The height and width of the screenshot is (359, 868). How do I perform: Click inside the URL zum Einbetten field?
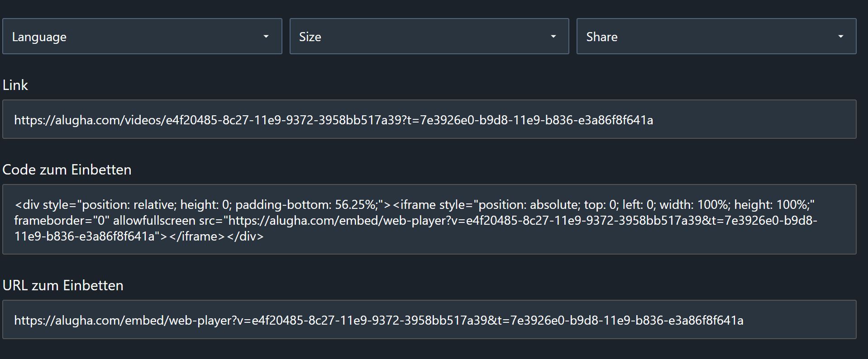(x=429, y=320)
